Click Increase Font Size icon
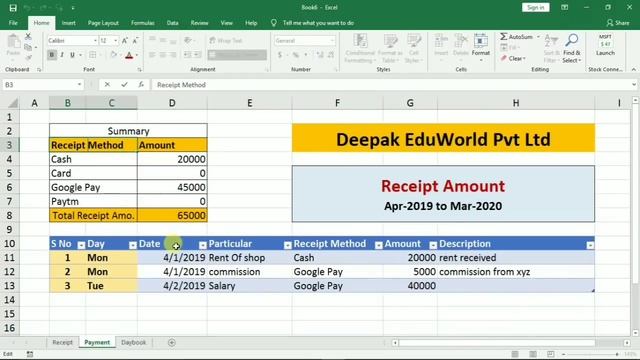 [x=125, y=40]
